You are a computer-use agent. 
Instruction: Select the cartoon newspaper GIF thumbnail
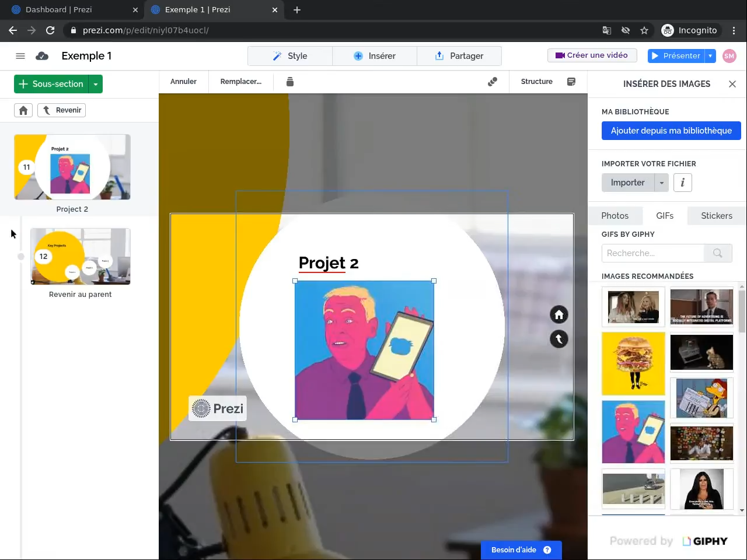click(x=701, y=398)
